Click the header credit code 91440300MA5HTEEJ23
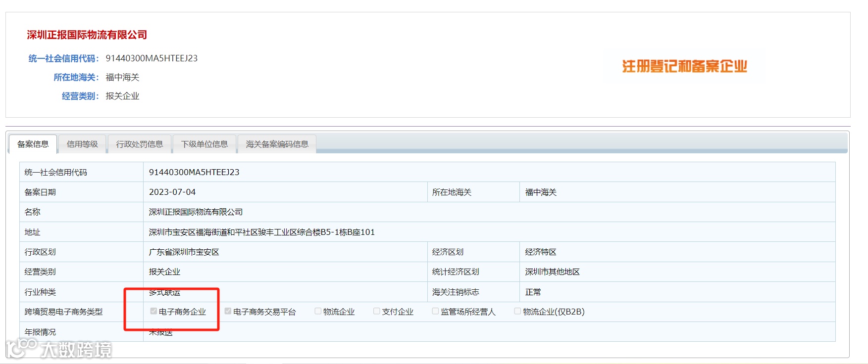The image size is (868, 364). [x=152, y=58]
